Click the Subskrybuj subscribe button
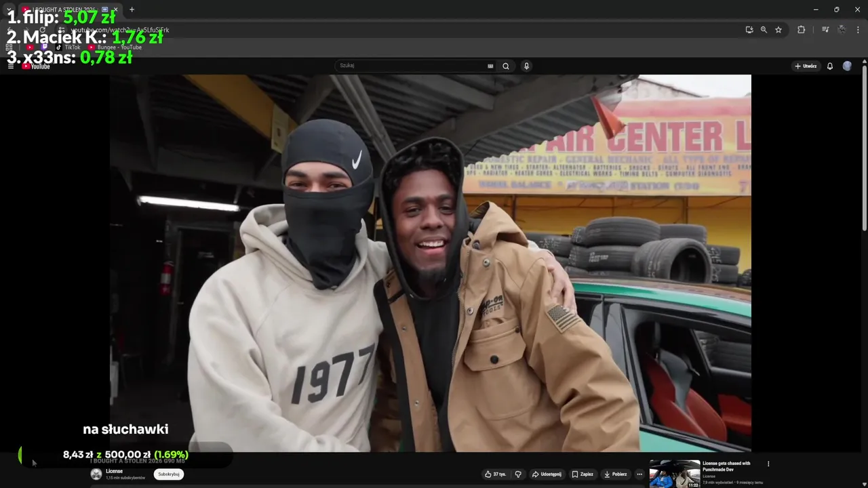868x488 pixels. pyautogui.click(x=169, y=474)
